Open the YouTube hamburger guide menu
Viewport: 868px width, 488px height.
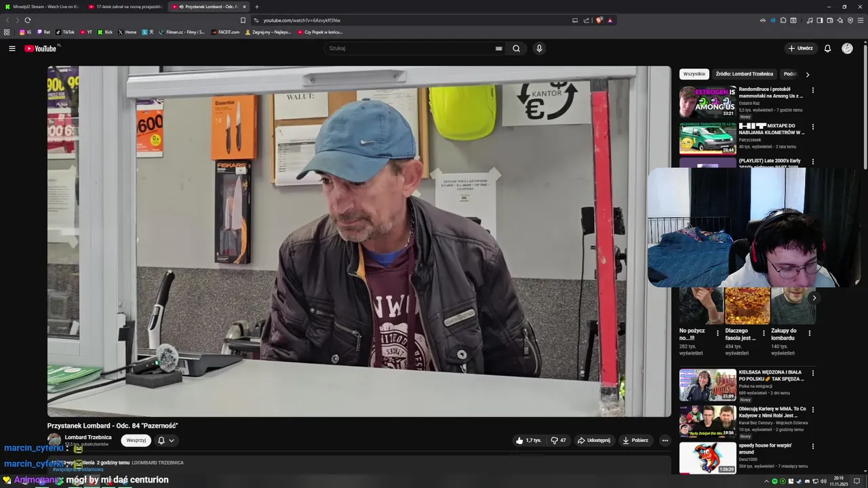(x=12, y=48)
